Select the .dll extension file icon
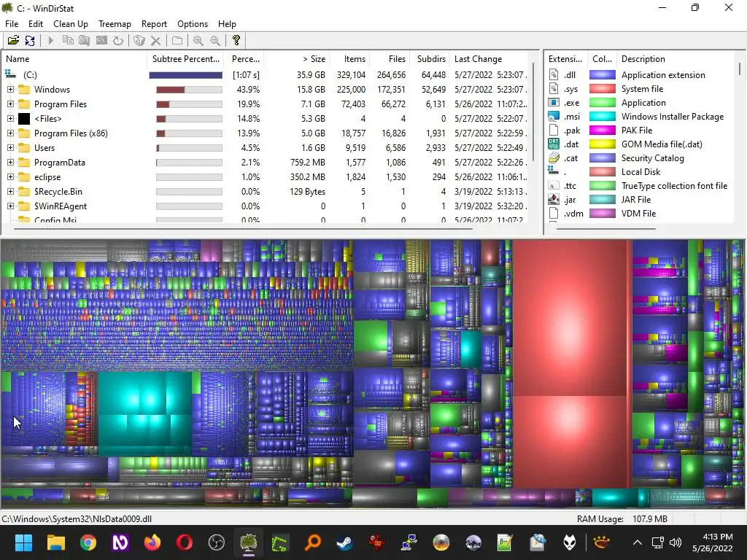 coord(554,74)
